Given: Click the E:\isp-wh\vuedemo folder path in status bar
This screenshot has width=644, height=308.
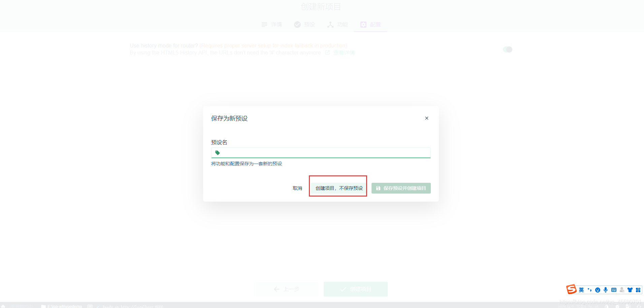Looking at the screenshot, I should click(62, 306).
